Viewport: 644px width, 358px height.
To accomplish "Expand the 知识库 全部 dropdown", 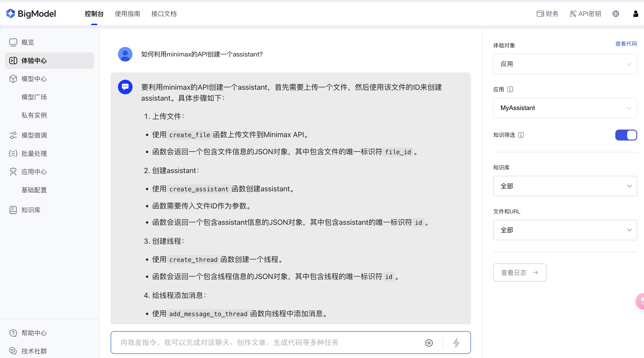I will (565, 186).
